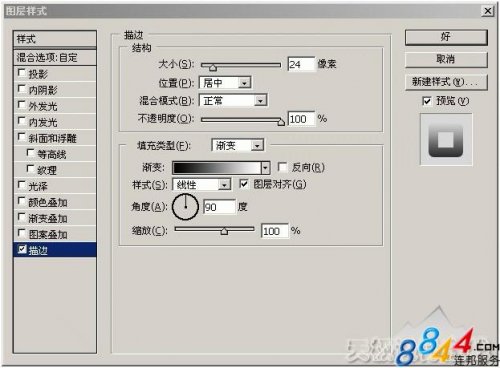Screen dimensions: 500x368
Task: Uncheck 图层对齐(G) align with layer
Action: [244, 184]
